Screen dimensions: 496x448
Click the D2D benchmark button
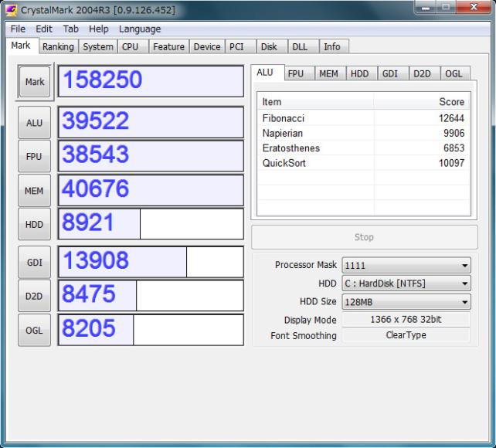[x=35, y=296]
